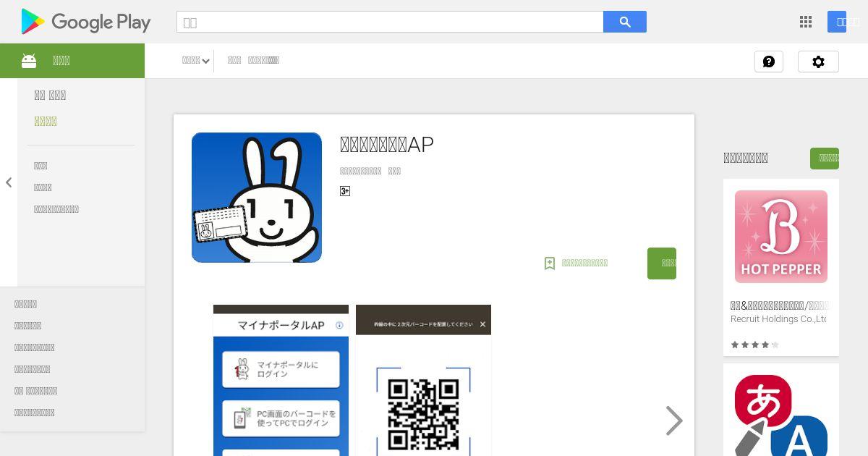868x456 pixels.
Task: Open the QR code scanner screenshot thumbnail
Action: pyautogui.click(x=423, y=380)
